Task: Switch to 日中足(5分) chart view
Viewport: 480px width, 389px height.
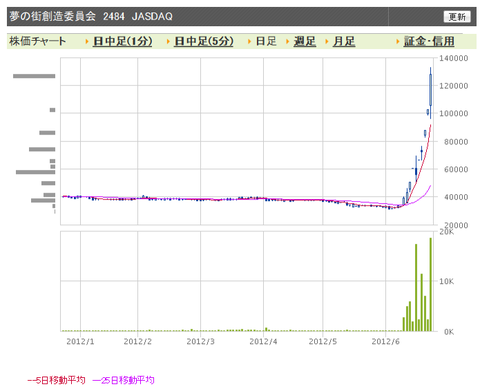Action: (204, 41)
